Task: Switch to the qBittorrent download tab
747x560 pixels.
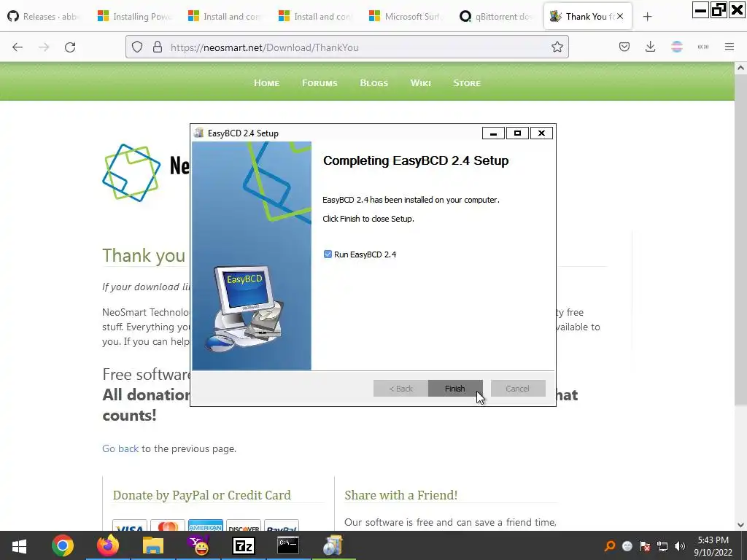Action: tap(496, 17)
